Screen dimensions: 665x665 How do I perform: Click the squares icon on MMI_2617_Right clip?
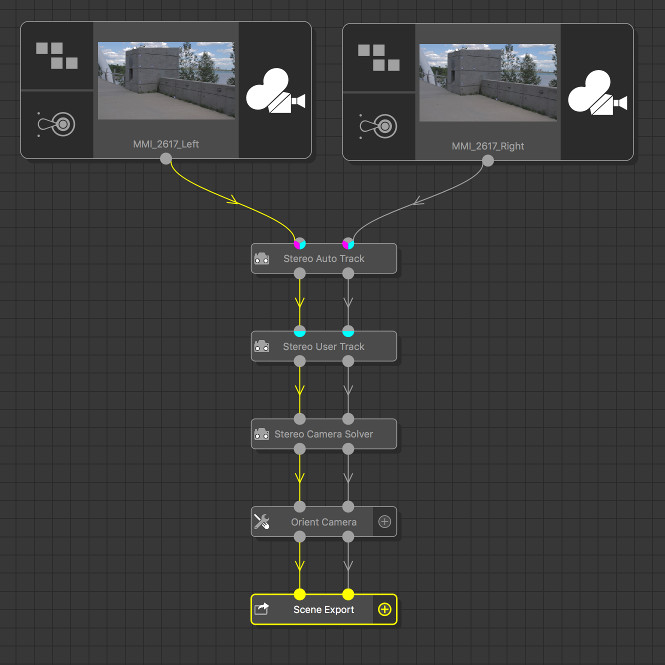point(379,58)
